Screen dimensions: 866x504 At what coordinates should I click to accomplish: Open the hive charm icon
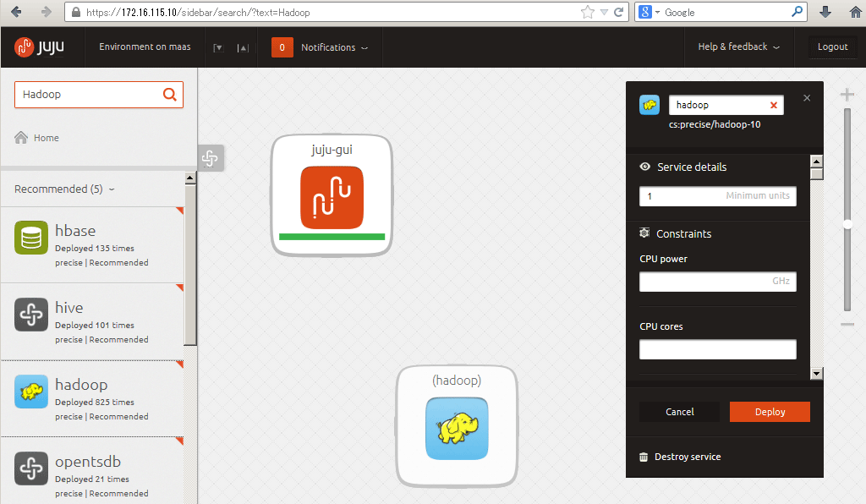31,315
